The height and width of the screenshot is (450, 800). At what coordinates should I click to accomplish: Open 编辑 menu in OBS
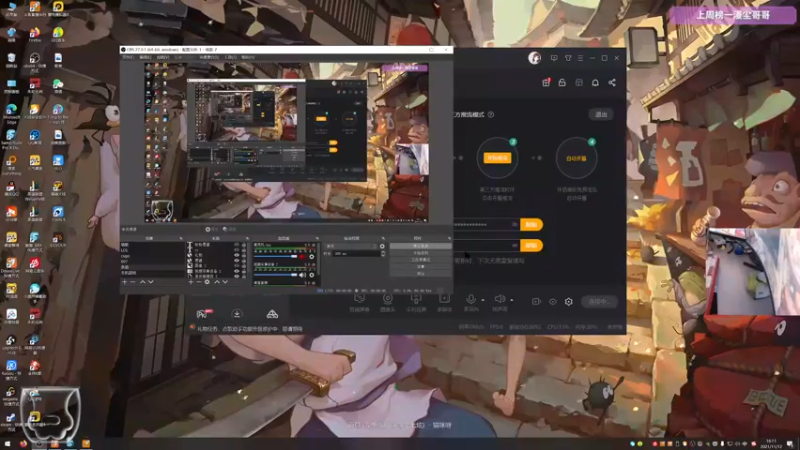tap(145, 57)
